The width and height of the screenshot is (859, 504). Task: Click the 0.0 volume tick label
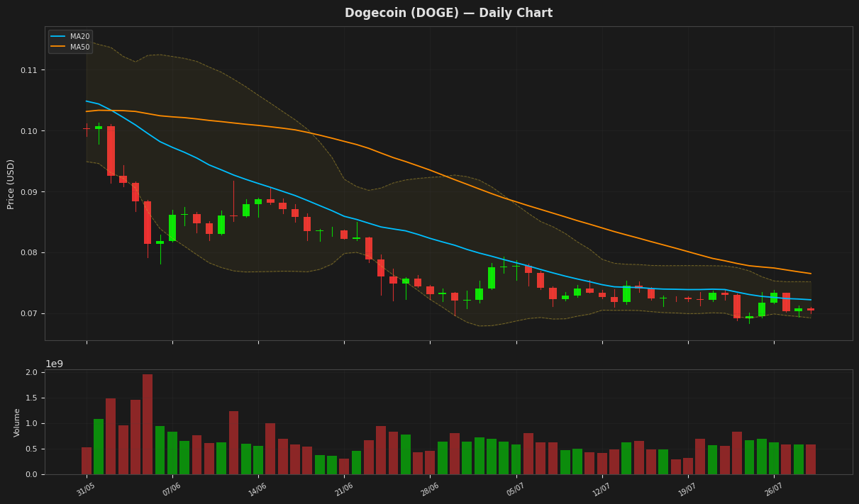point(32,475)
